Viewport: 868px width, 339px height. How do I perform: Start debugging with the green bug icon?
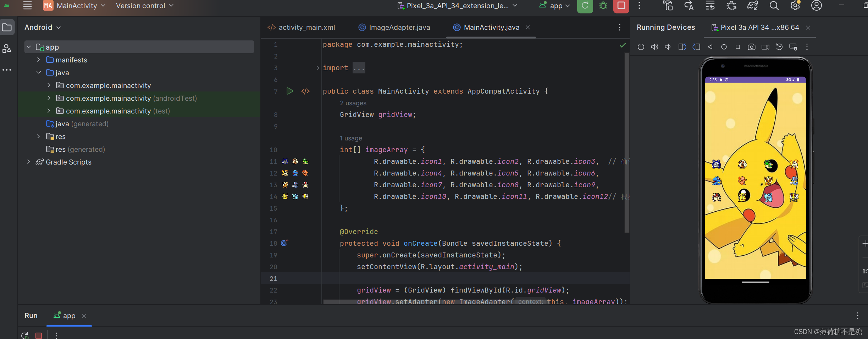click(x=603, y=6)
